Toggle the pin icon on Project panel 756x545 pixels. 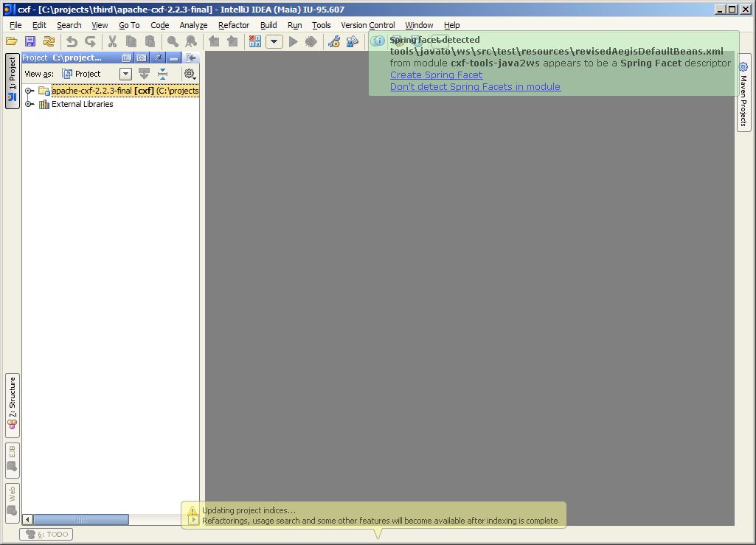[x=158, y=58]
